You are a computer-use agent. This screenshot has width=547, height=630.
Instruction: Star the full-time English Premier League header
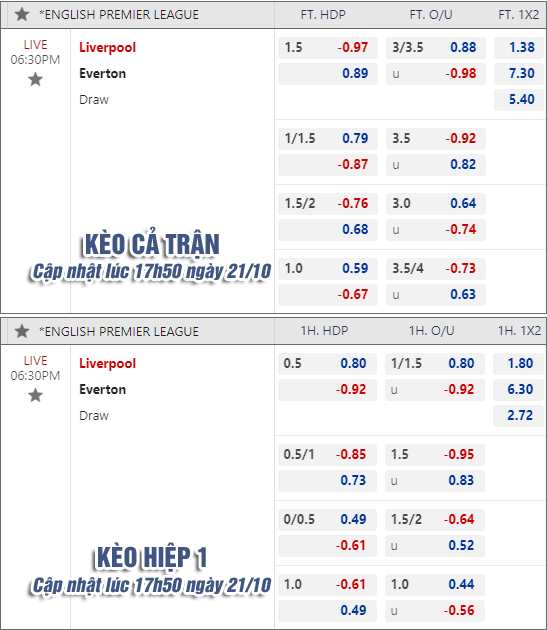coord(22,15)
